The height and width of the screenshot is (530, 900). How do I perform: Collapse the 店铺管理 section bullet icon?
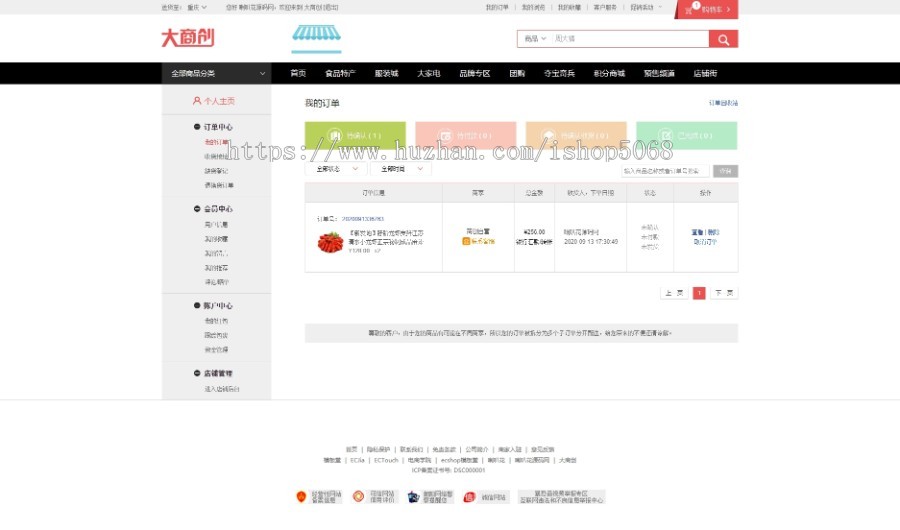pyautogui.click(x=197, y=373)
